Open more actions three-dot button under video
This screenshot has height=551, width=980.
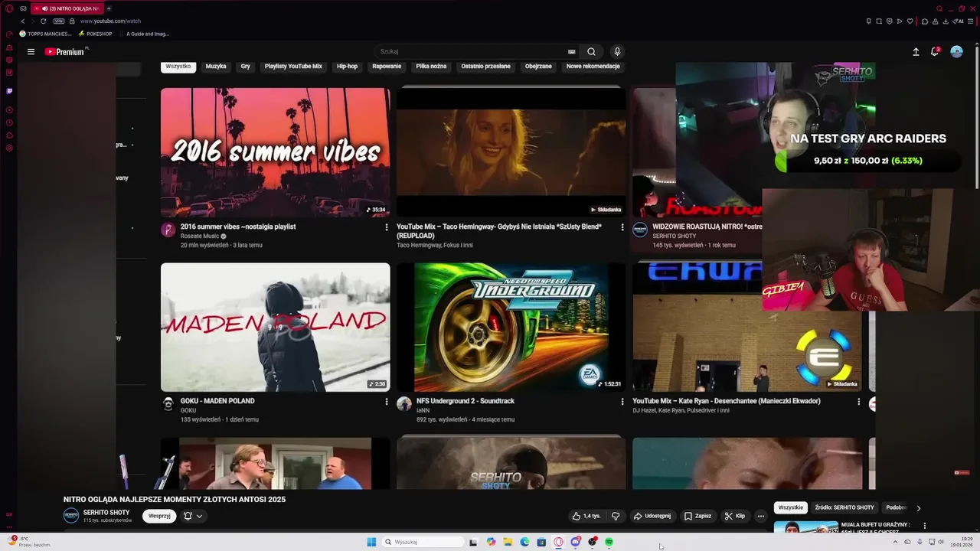(x=760, y=516)
